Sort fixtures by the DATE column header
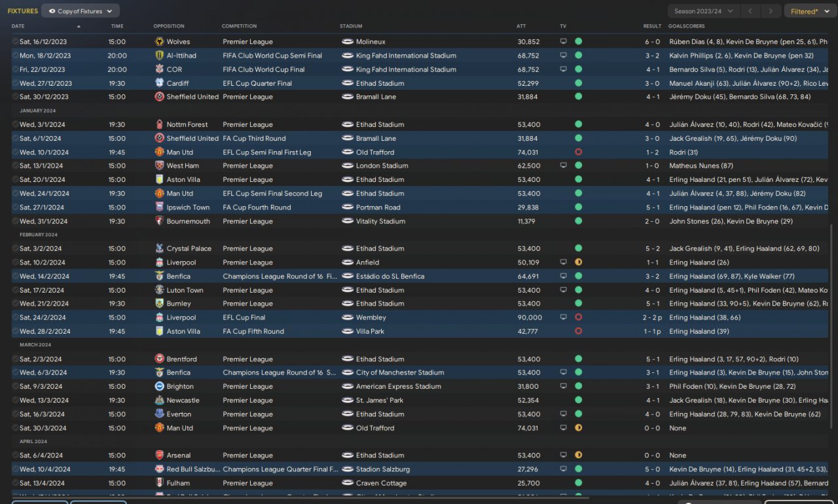Image resolution: width=838 pixels, height=504 pixels. tap(18, 26)
